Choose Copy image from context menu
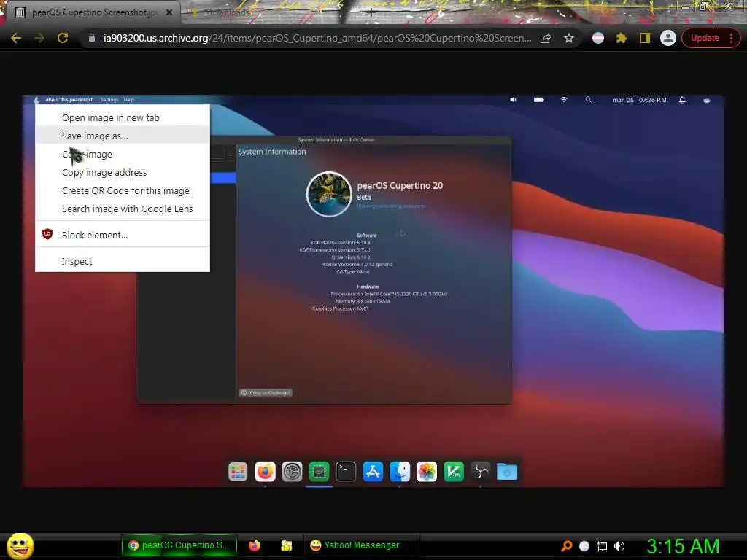 click(123, 155)
